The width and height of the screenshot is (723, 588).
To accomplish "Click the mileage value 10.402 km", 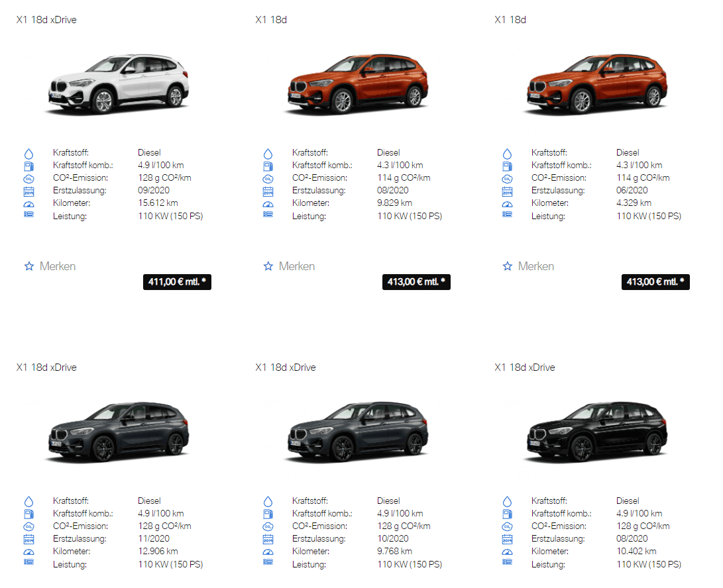I will (x=636, y=551).
